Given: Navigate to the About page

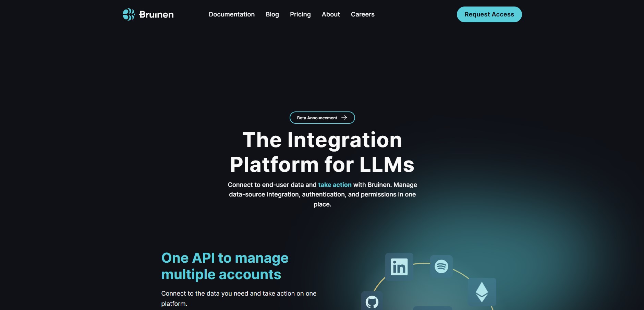Looking at the screenshot, I should click(x=330, y=14).
